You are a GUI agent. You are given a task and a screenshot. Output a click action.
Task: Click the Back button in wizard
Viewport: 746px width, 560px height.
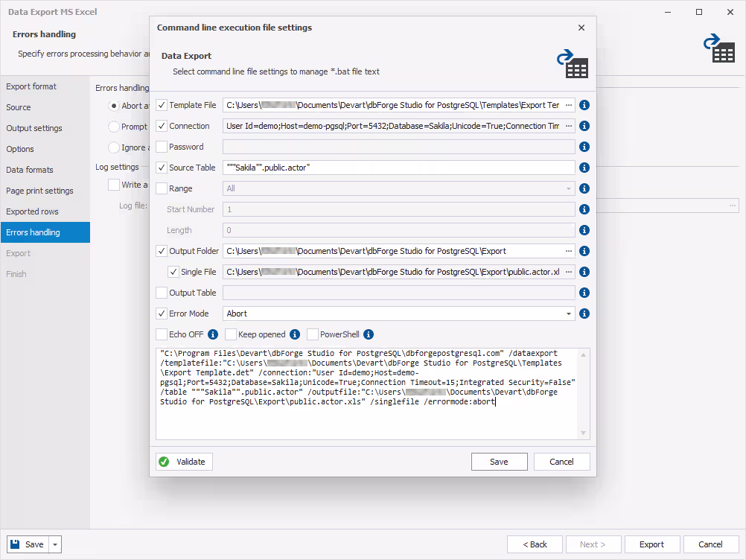pos(535,544)
